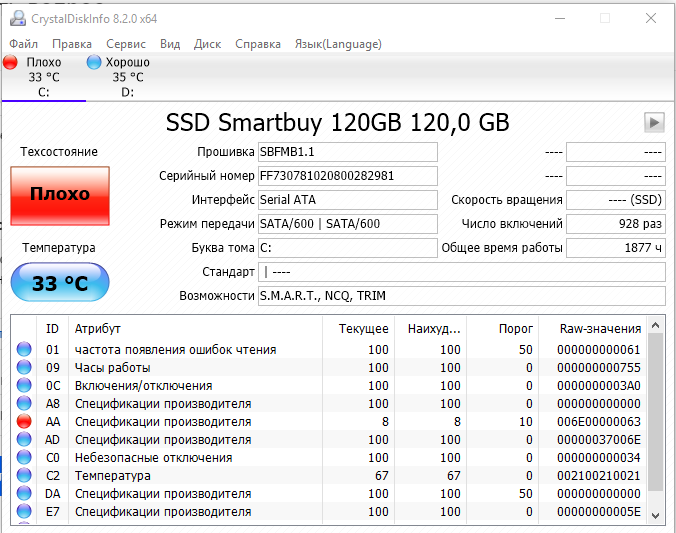The image size is (676, 533).
Task: Select disk C: with red Плохо status
Action: click(x=44, y=77)
